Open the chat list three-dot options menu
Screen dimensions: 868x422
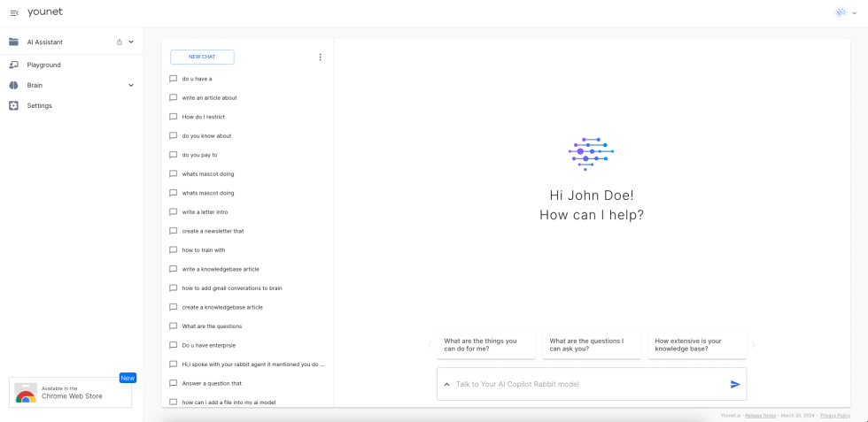tap(320, 58)
